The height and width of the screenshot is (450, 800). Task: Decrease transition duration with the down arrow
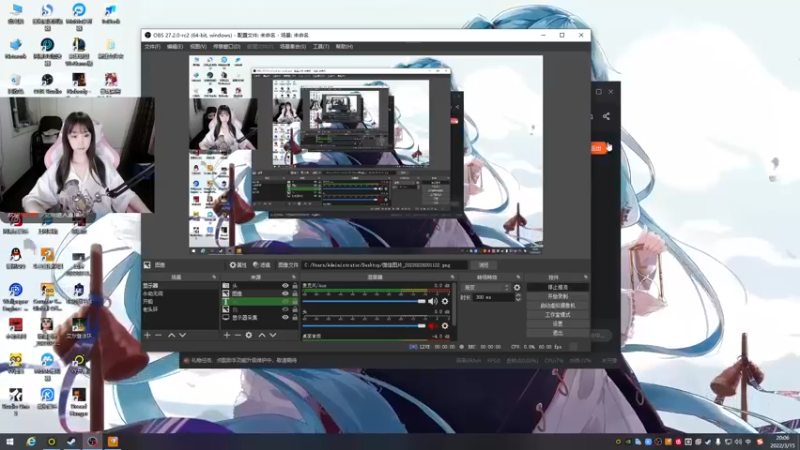tap(518, 299)
